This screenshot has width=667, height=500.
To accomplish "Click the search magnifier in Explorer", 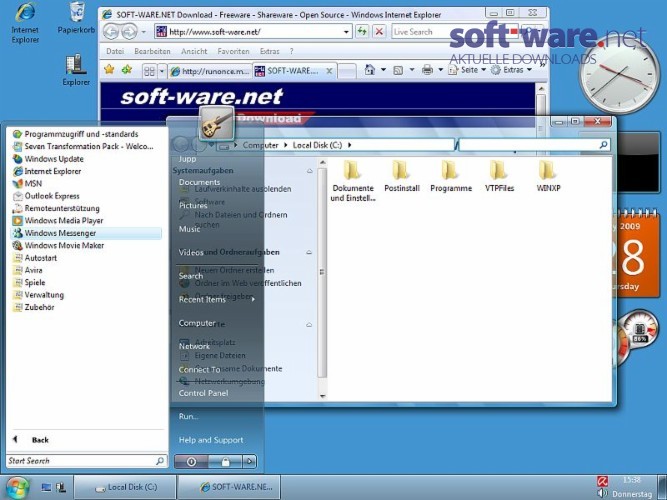I will pyautogui.click(x=603, y=145).
